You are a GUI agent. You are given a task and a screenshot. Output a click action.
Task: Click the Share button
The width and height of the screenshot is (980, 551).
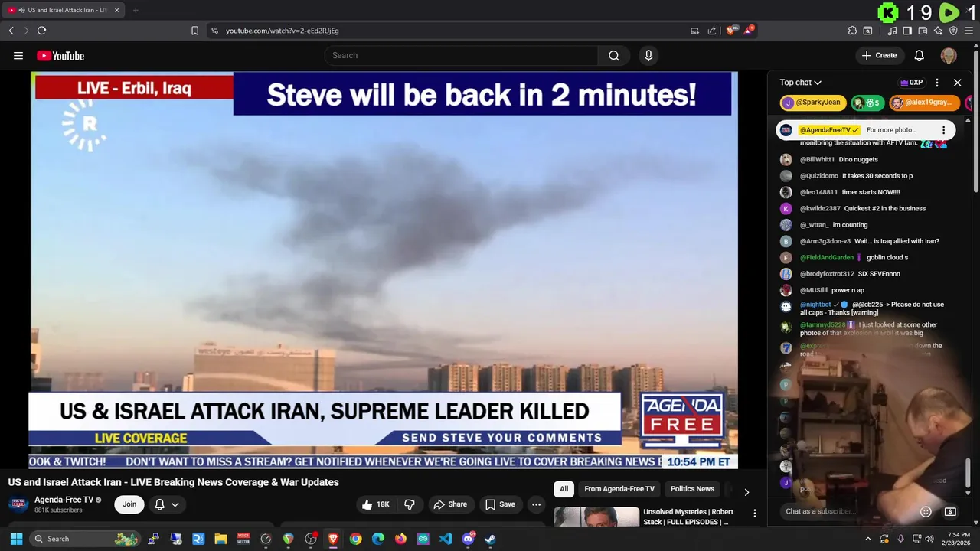pos(450,504)
